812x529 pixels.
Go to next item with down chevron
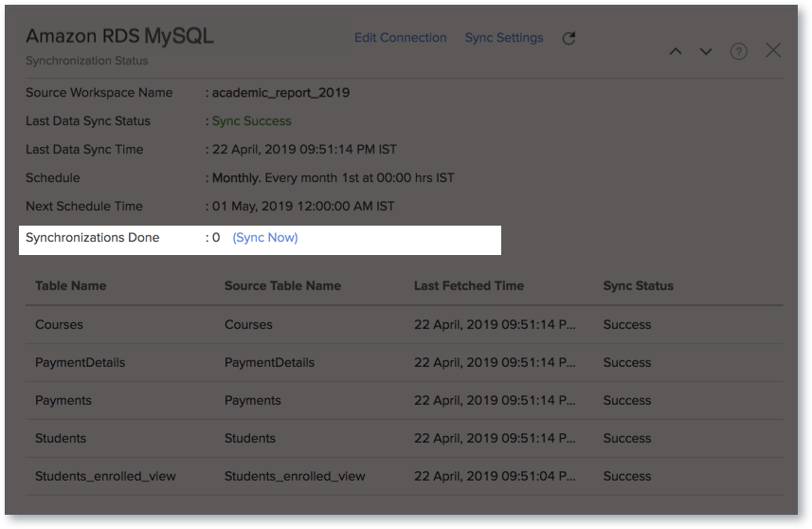coord(706,51)
